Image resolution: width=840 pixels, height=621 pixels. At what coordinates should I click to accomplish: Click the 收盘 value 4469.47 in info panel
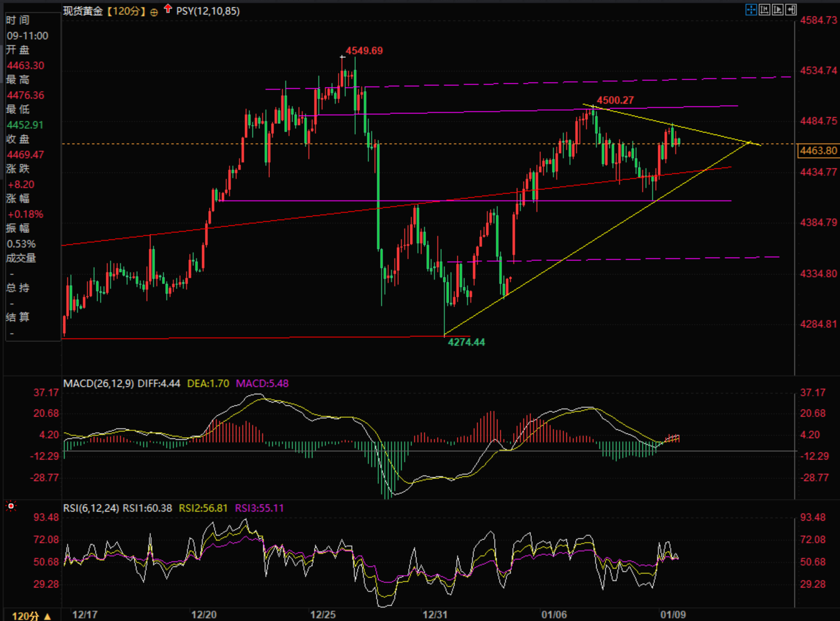[x=25, y=155]
